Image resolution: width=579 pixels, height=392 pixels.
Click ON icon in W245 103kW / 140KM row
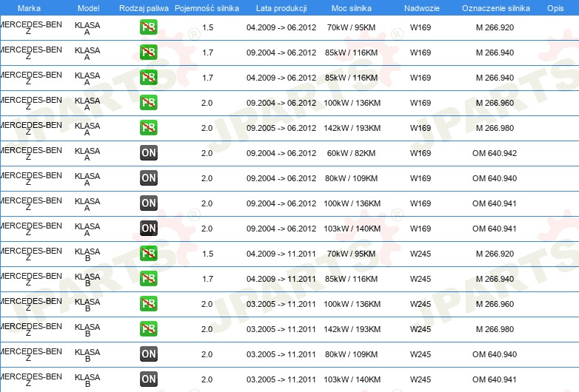[148, 379]
